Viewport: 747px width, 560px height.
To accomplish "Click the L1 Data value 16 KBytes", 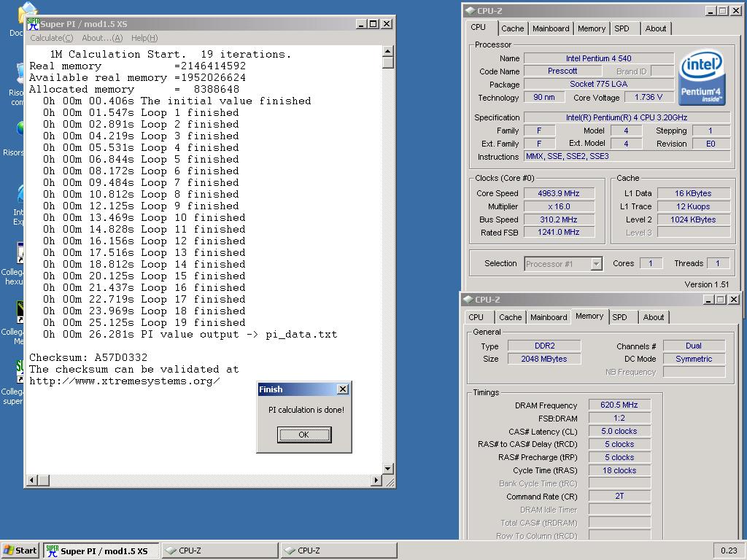I will pos(693,193).
